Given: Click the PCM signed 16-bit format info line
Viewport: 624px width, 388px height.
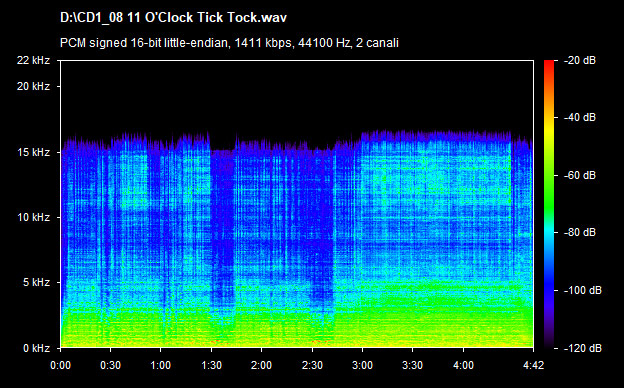Looking at the screenshot, I should pyautogui.click(x=229, y=43).
